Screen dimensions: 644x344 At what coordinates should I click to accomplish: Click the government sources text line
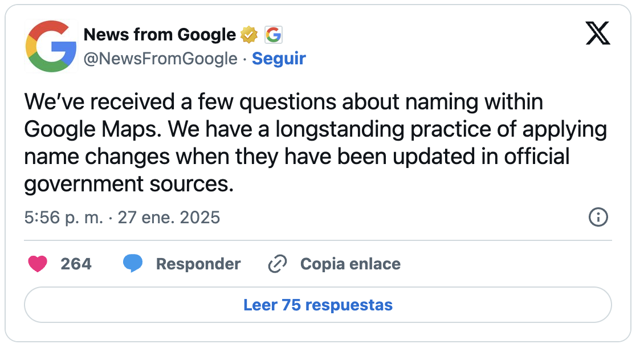[x=129, y=185]
